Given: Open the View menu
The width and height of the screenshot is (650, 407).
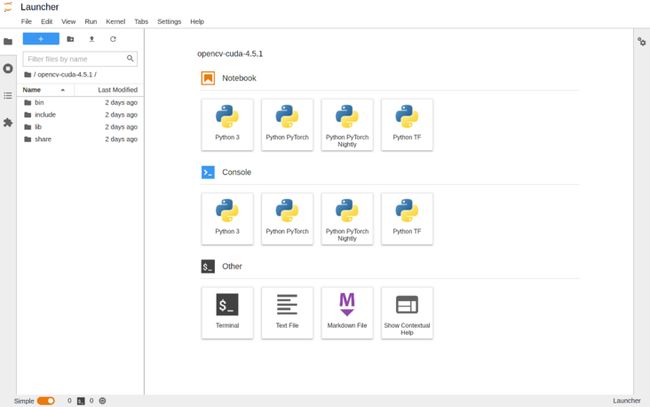Looking at the screenshot, I should coord(68,22).
